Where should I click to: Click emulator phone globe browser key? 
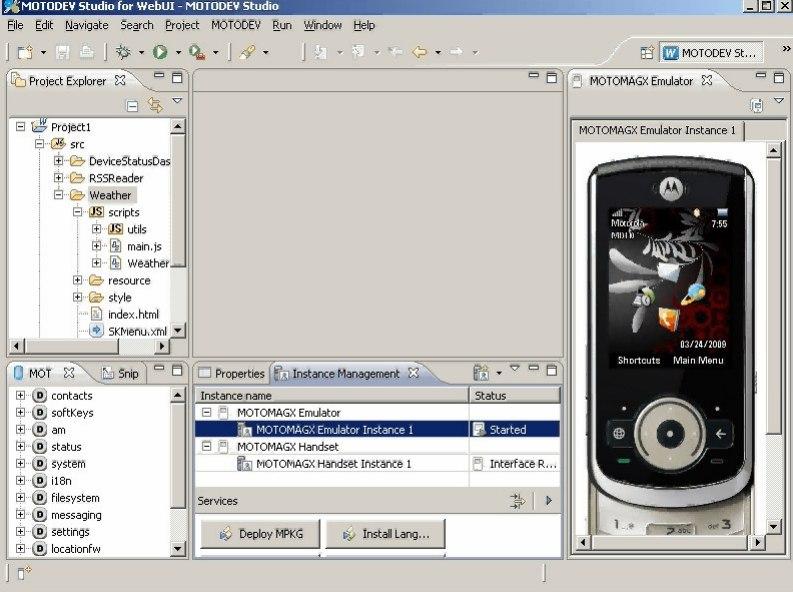619,433
